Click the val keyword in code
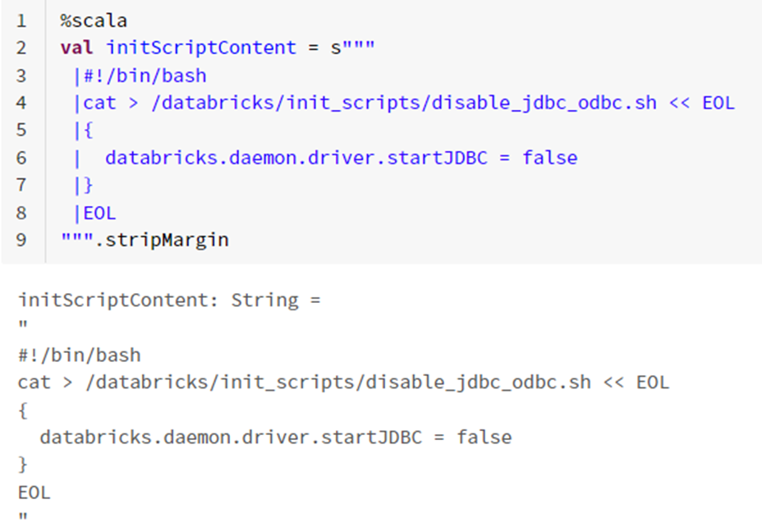This screenshot has width=762, height=532. (x=76, y=48)
